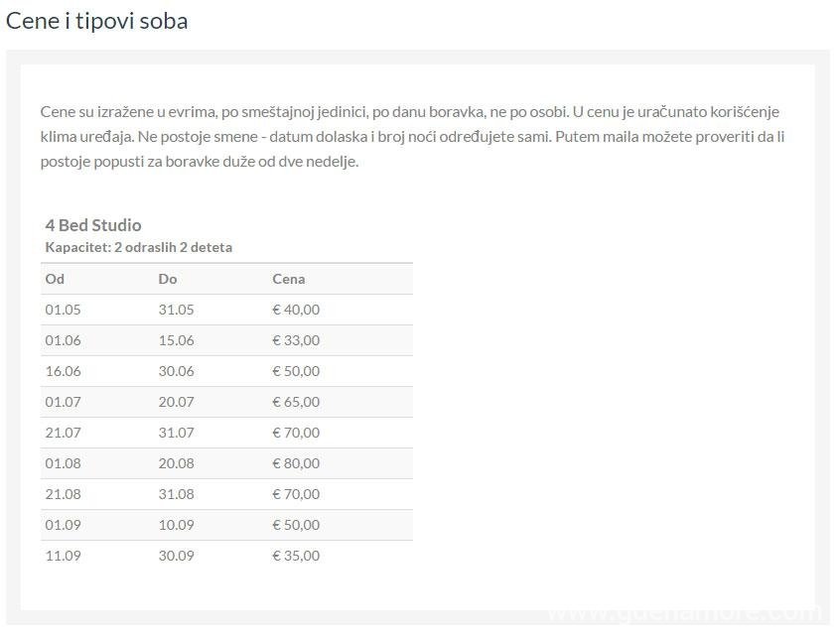Click the "Cena" column header
Image resolution: width=840 pixels, height=635 pixels.
point(289,279)
